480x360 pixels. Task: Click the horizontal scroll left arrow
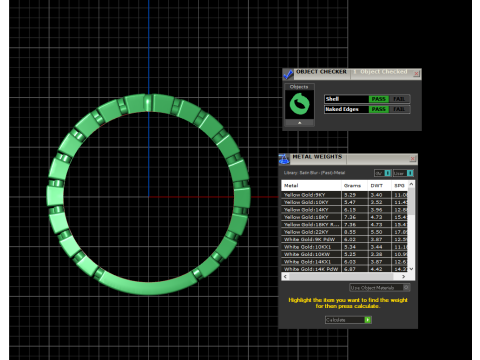coord(285,276)
